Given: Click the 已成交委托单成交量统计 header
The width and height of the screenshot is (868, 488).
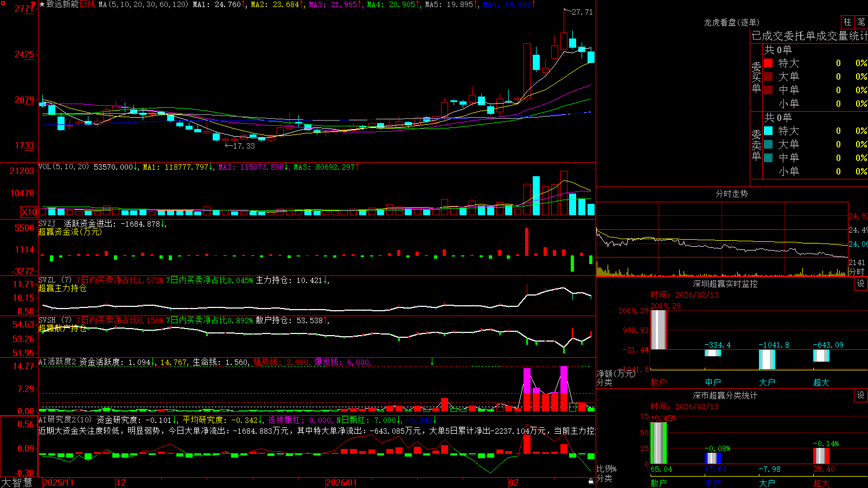Looking at the screenshot, I should [x=809, y=36].
